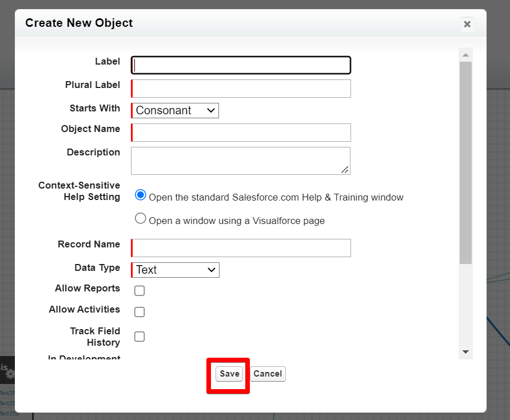Click the Label input field
510x420 pixels.
(241, 65)
